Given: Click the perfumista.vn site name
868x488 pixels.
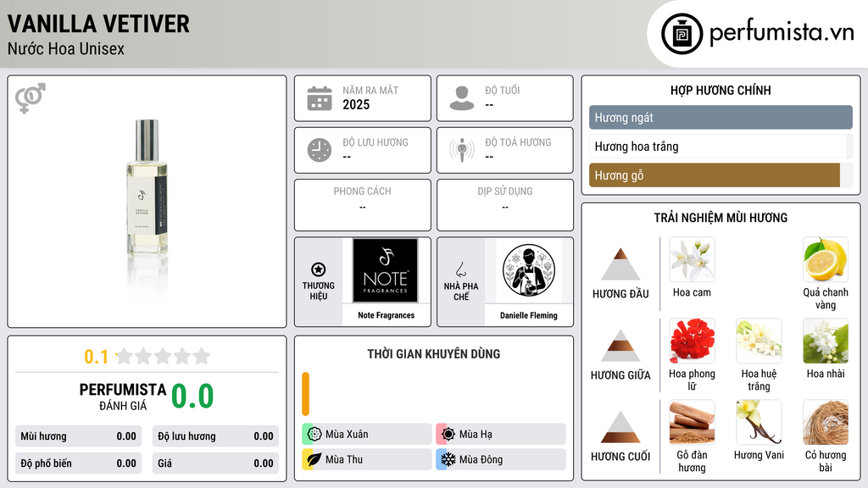Looking at the screenshot, I should [x=782, y=32].
